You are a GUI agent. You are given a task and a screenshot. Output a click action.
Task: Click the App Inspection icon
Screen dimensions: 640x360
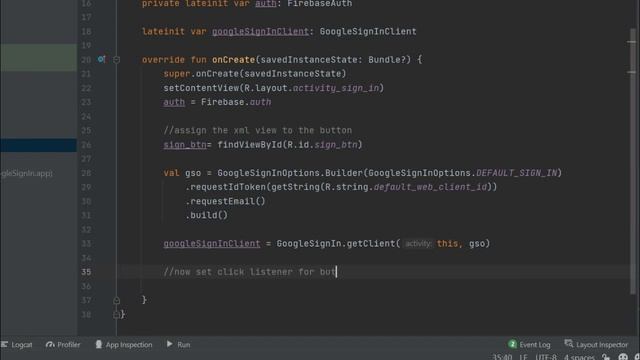99,344
